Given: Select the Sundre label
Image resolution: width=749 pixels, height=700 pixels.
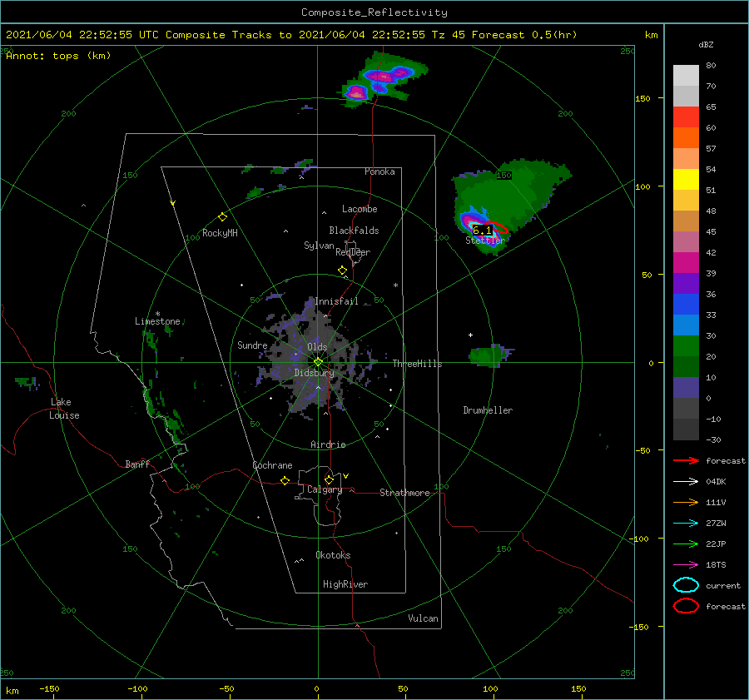Looking at the screenshot, I should 252,345.
